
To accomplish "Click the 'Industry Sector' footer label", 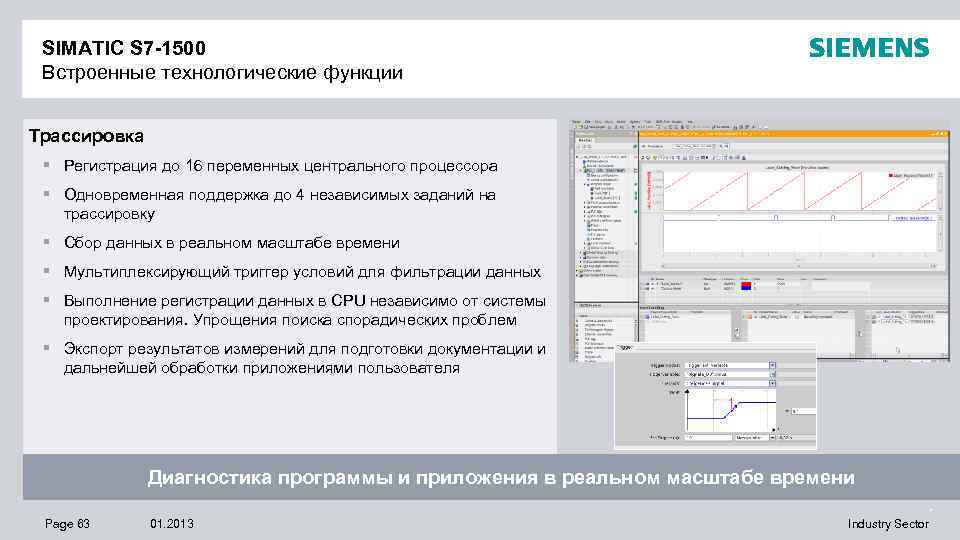I will point(888,524).
